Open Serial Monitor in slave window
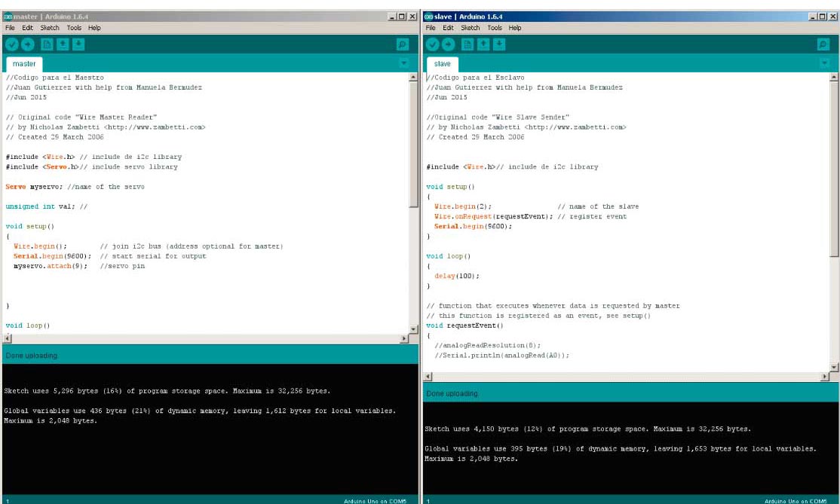 tap(823, 44)
